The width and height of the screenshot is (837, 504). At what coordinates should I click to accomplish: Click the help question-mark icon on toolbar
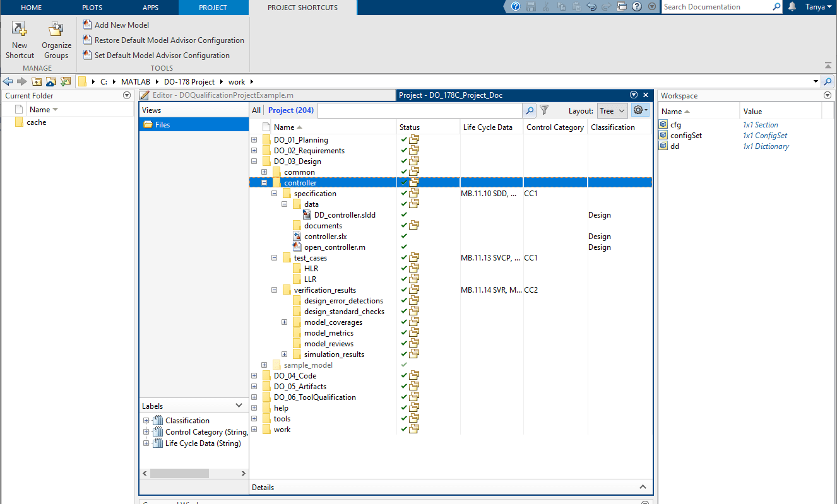[x=636, y=7]
